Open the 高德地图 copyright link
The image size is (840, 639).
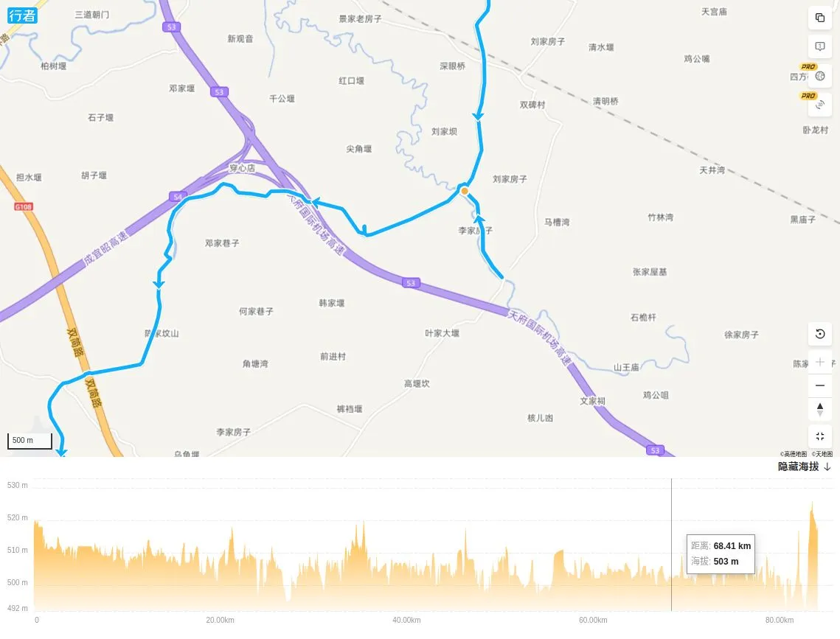pyautogui.click(x=794, y=454)
